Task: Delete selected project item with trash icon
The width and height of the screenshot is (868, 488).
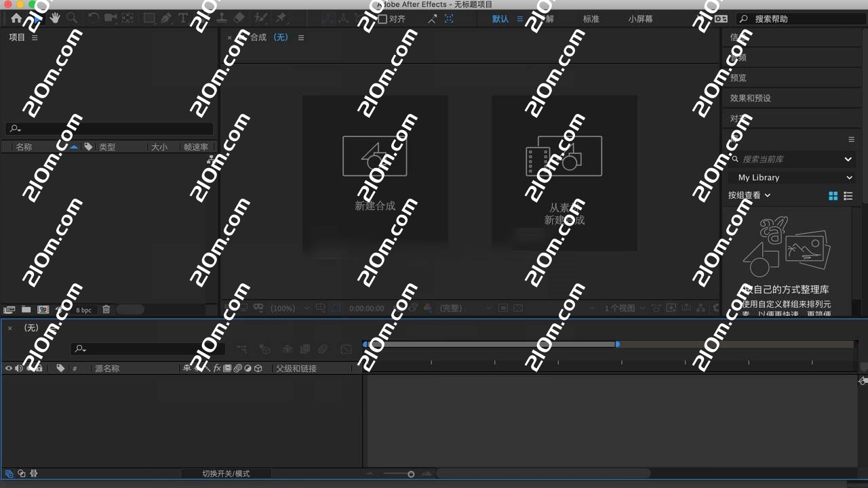Action: click(x=106, y=310)
